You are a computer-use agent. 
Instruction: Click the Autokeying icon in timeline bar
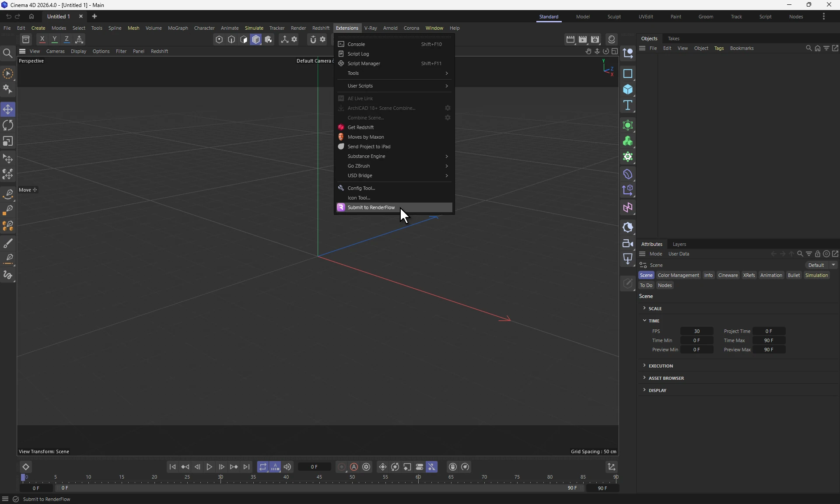point(354,467)
